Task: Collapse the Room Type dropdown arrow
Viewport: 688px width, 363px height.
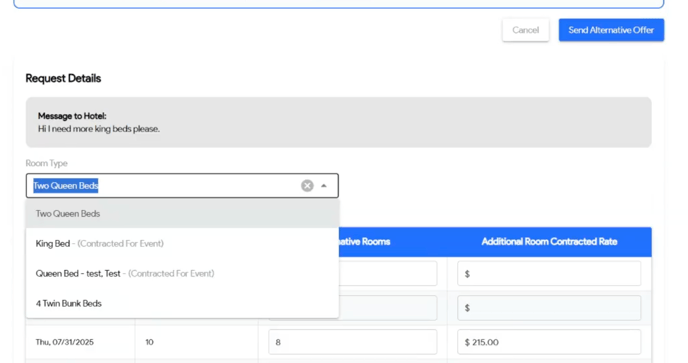Action: point(324,186)
